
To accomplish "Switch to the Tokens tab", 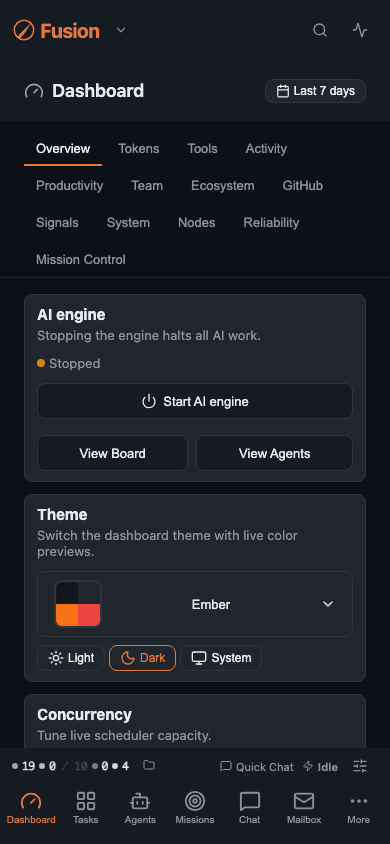I will (139, 149).
